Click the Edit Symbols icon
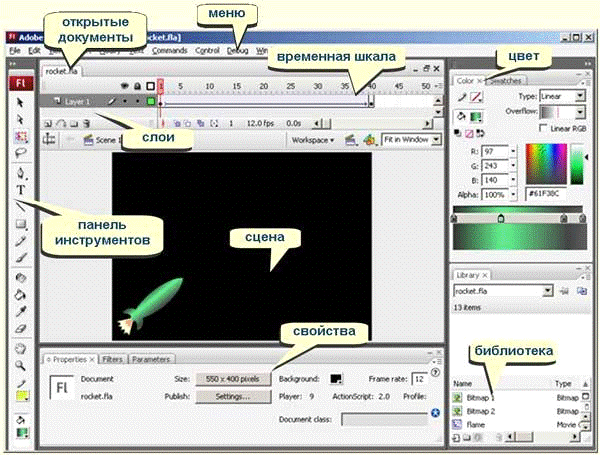The height and width of the screenshot is (455, 600). click(x=369, y=140)
